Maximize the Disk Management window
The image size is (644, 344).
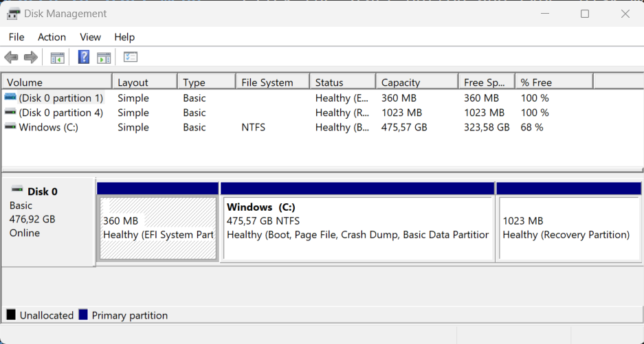point(585,14)
